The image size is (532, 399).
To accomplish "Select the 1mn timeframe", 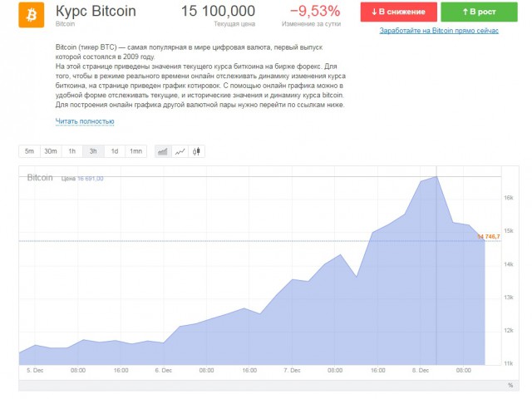I will 135,151.
